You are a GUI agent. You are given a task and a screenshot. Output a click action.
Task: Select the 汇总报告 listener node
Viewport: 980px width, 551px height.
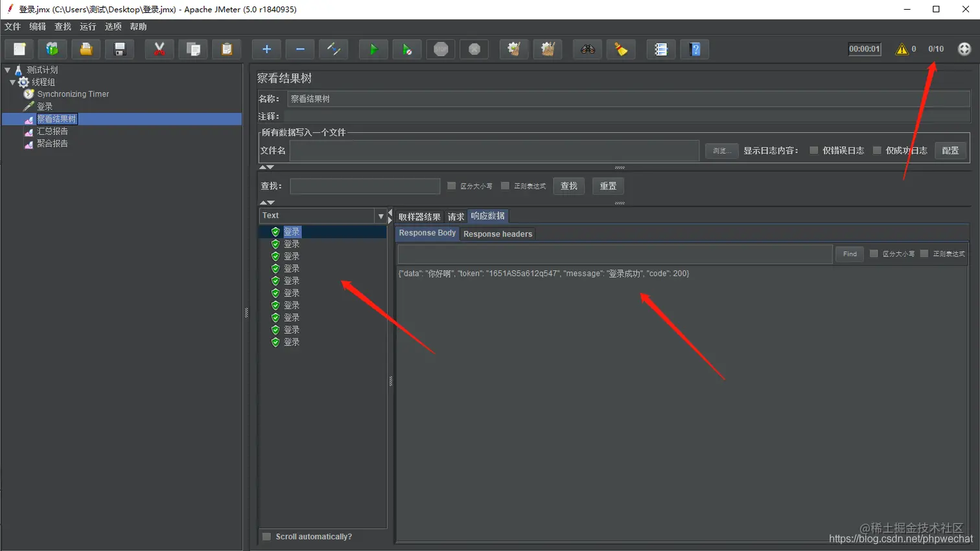point(52,131)
